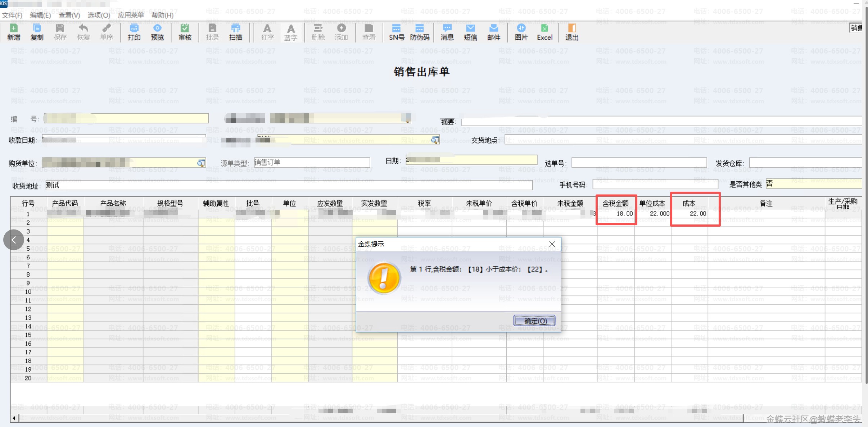This screenshot has height=427, width=868.
Task: Open the 选项(O) menu
Action: (x=99, y=15)
